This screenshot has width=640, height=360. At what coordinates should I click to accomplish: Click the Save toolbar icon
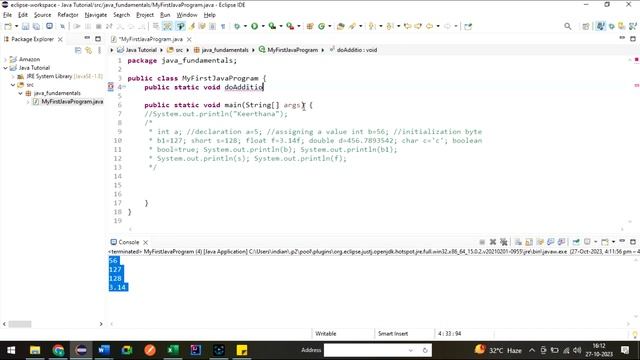click(x=25, y=26)
